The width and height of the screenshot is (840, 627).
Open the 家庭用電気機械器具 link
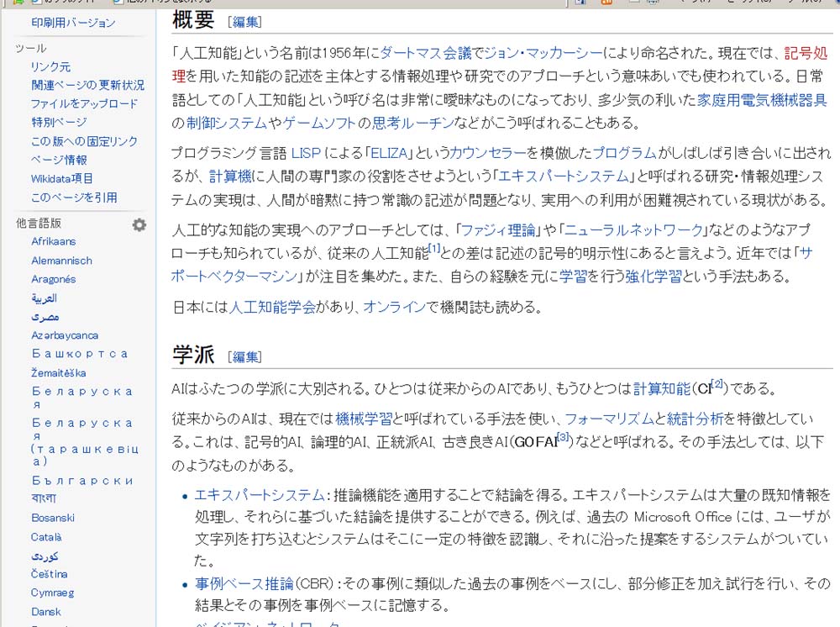763,100
